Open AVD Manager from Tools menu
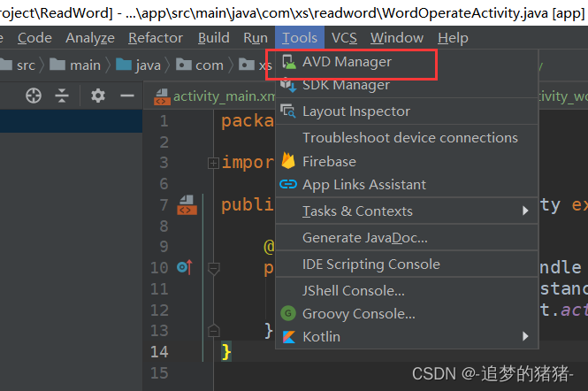588x391 pixels. click(407, 62)
